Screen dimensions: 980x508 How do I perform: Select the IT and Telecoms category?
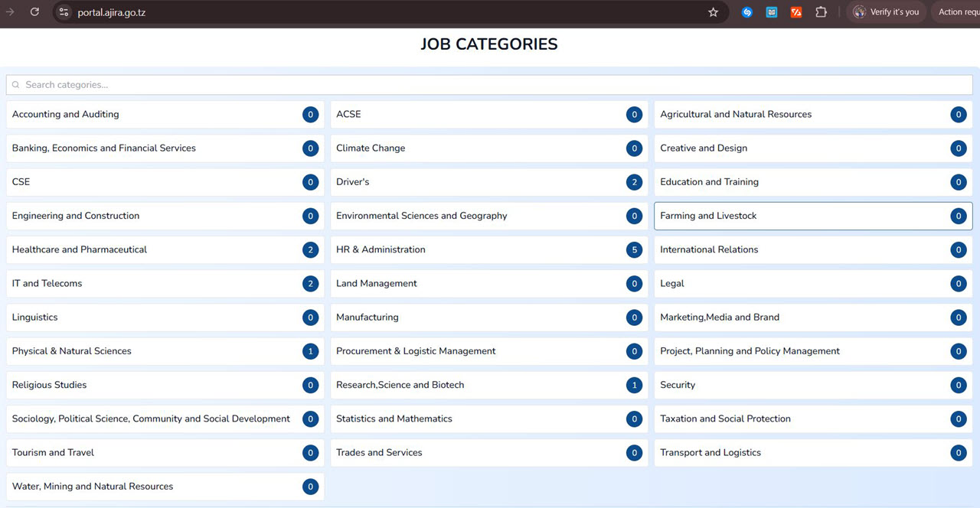tap(165, 283)
